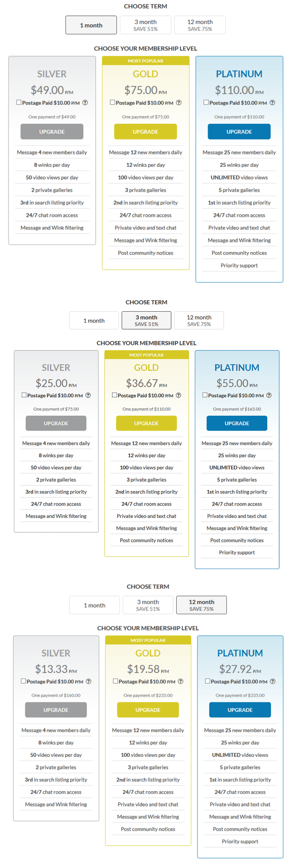Enable Postage Paid checkbox under Silver $49.00
The image size is (293, 868).
click(x=19, y=102)
